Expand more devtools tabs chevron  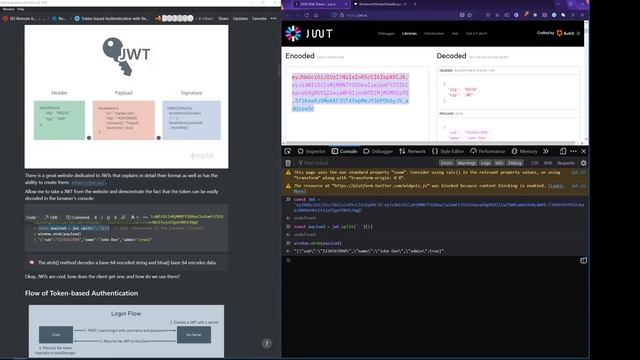tap(546, 151)
